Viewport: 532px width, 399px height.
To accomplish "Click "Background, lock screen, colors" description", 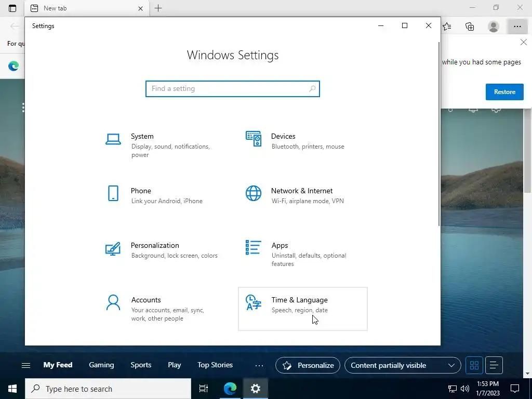I will coord(175,256).
